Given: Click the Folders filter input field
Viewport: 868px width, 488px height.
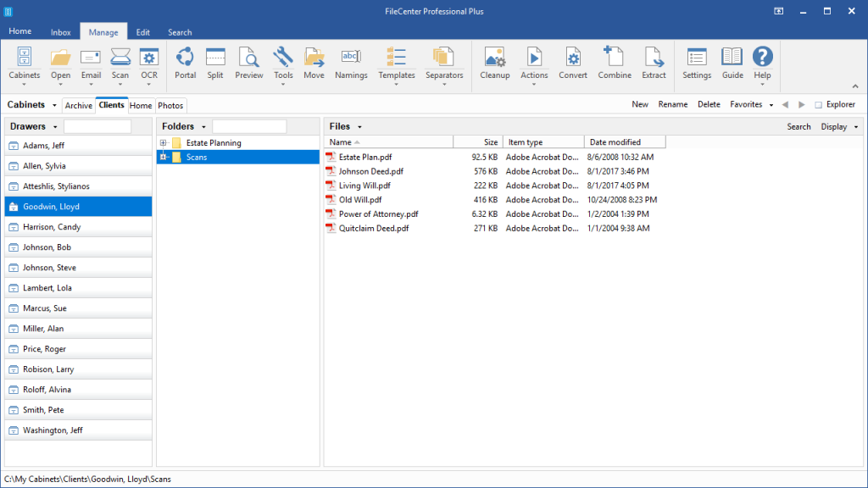Looking at the screenshot, I should pos(249,127).
